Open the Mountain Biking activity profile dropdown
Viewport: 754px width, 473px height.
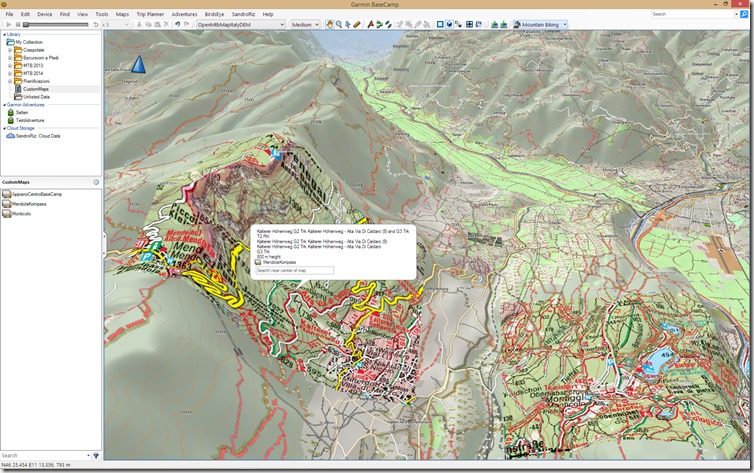(540, 24)
